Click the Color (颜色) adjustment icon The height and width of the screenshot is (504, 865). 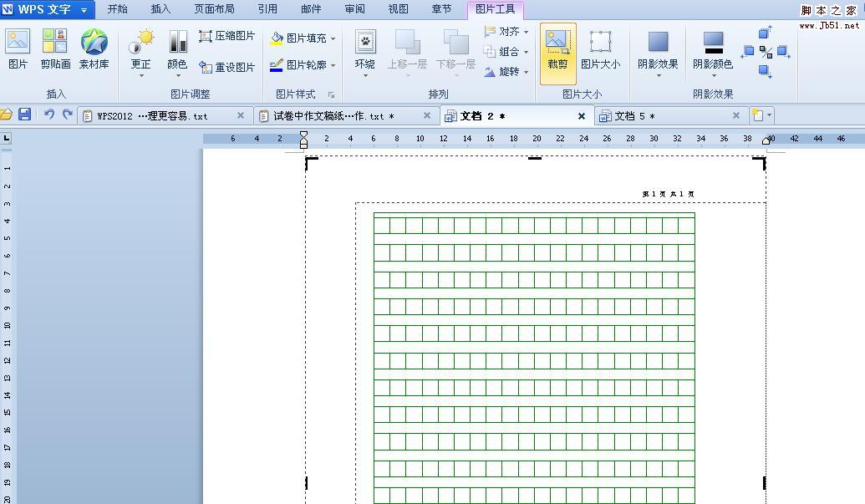click(x=178, y=42)
